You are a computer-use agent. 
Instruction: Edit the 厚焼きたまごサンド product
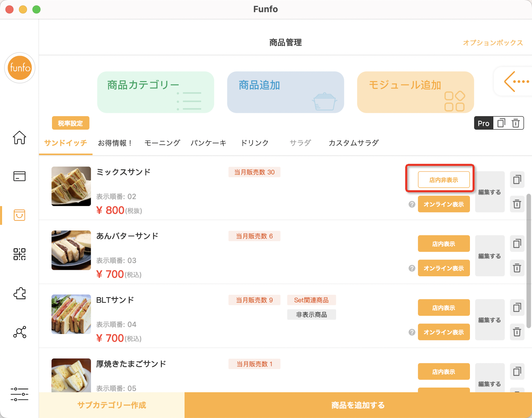pyautogui.click(x=489, y=378)
